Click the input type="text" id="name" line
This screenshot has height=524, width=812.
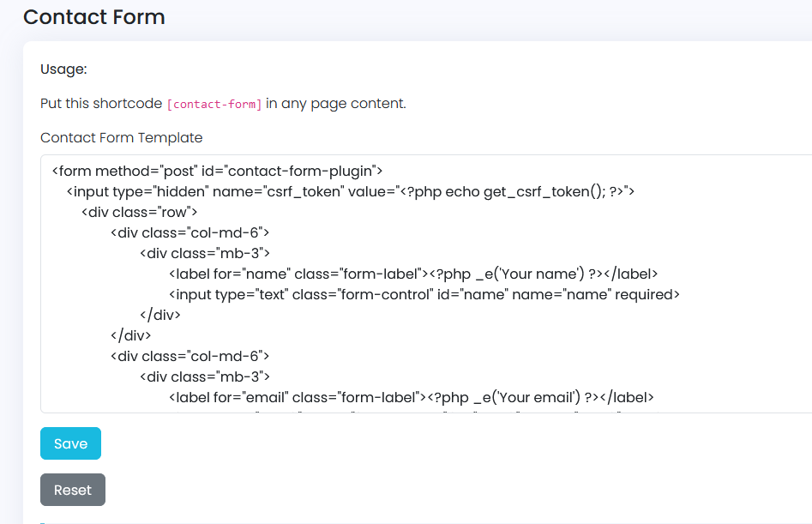(424, 295)
